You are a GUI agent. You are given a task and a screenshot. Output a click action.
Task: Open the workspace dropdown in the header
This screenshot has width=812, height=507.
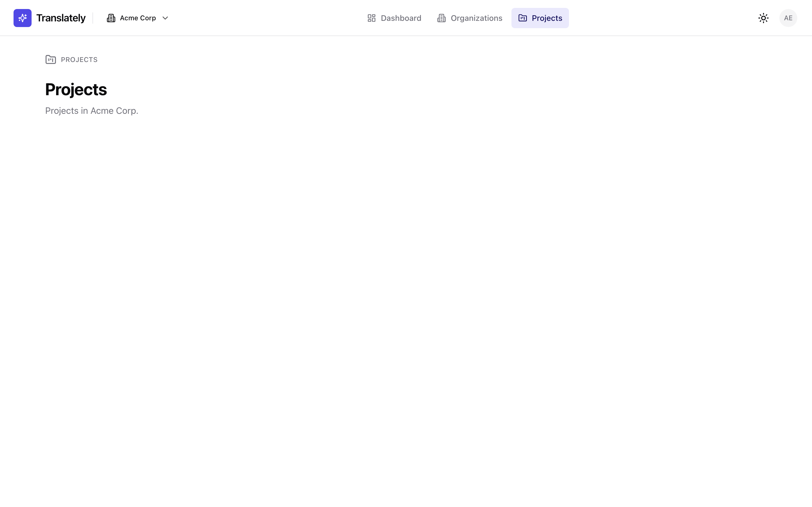tap(137, 18)
